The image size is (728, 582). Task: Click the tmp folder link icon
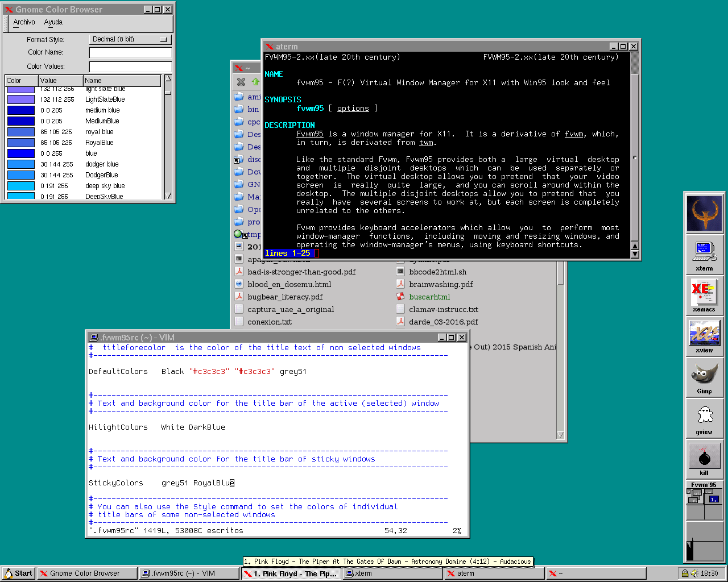click(x=239, y=234)
